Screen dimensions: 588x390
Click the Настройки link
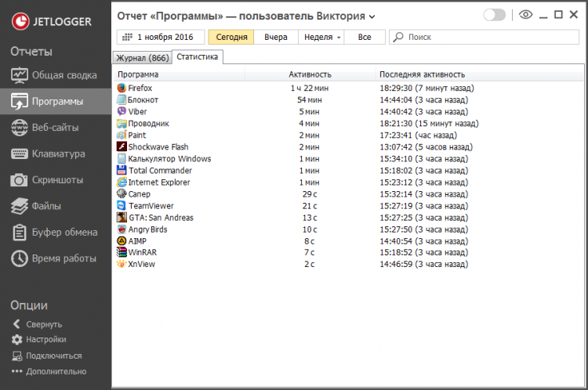46,339
